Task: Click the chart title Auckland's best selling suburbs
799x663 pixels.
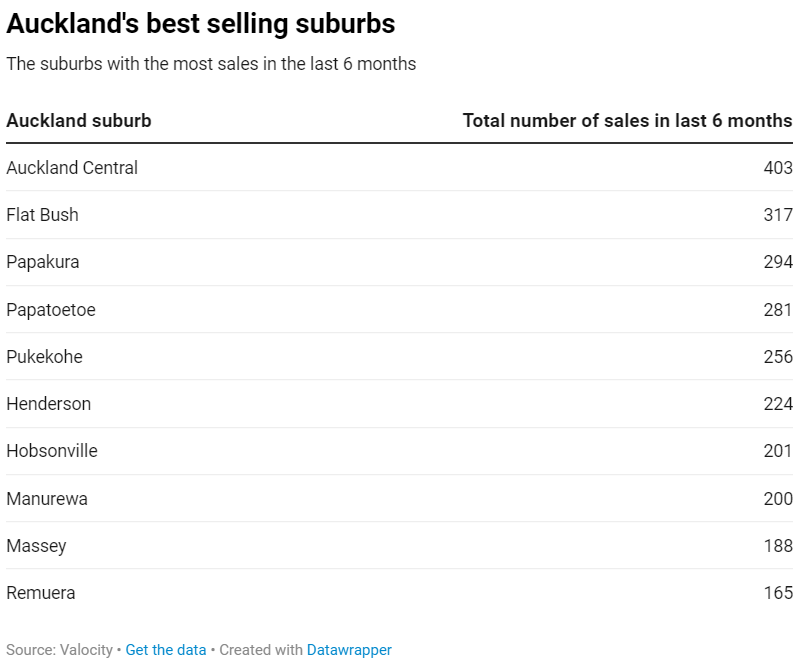Action: (x=201, y=24)
